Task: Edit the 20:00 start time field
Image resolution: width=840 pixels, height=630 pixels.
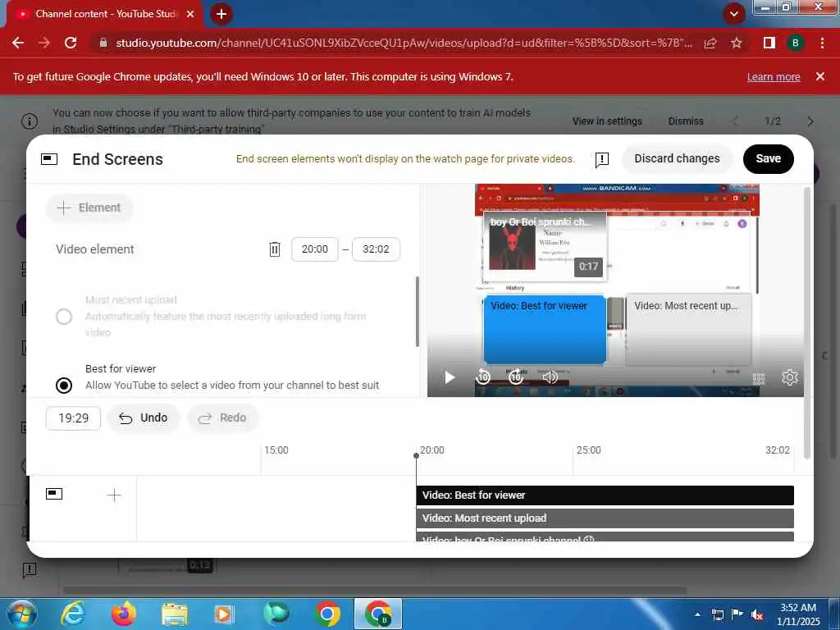Action: 314,249
